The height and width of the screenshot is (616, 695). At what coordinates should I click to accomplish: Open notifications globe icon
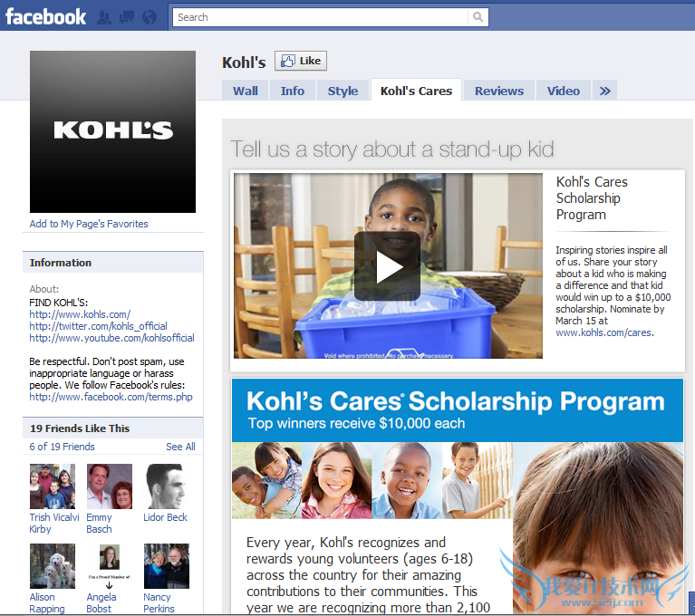coord(150,17)
